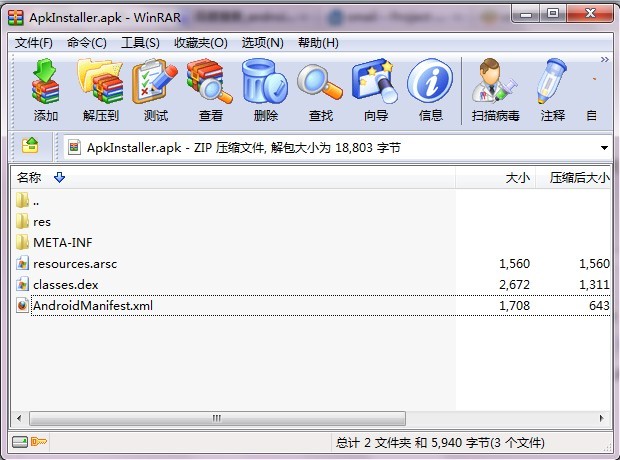
Task: Click the Add (添加) toolbar icon
Action: coord(45,81)
